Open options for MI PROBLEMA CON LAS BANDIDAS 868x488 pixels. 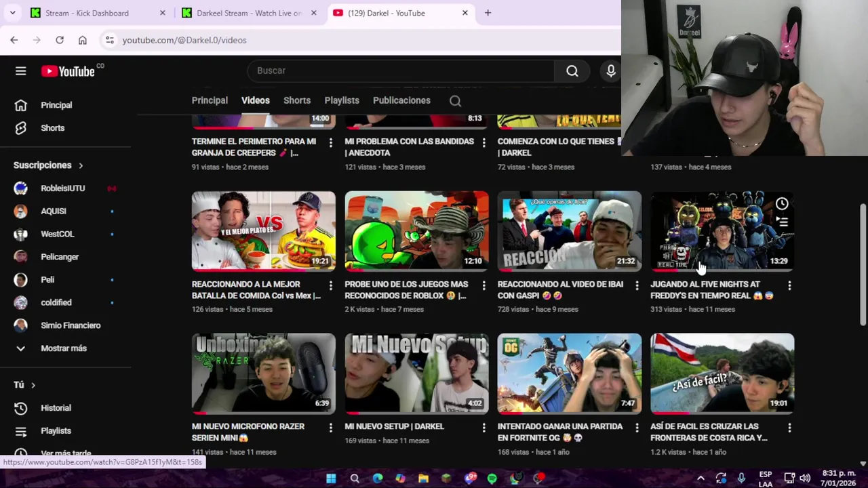(484, 142)
